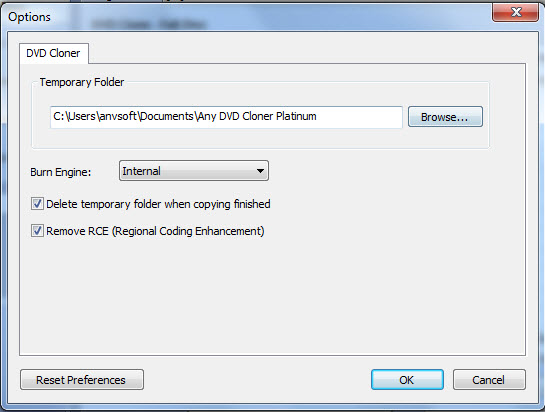The image size is (545, 412).
Task: Select the Internal value in Burn Engine
Action: 141,171
